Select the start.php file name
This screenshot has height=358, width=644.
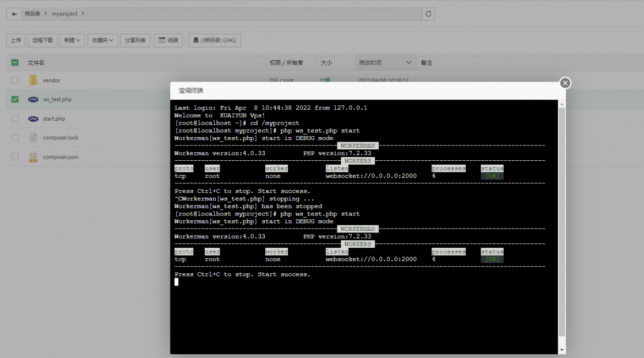[x=54, y=119]
